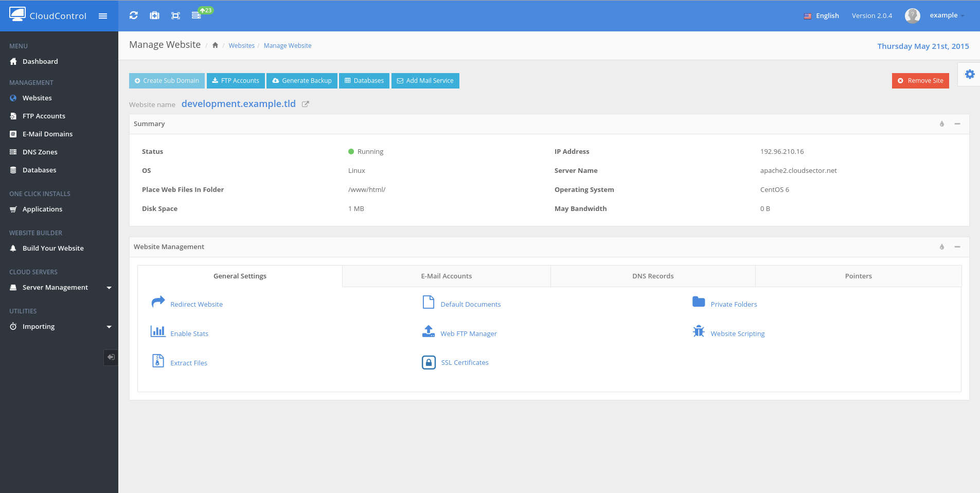The height and width of the screenshot is (493, 980).
Task: Open website in new window icon
Action: pyautogui.click(x=305, y=104)
